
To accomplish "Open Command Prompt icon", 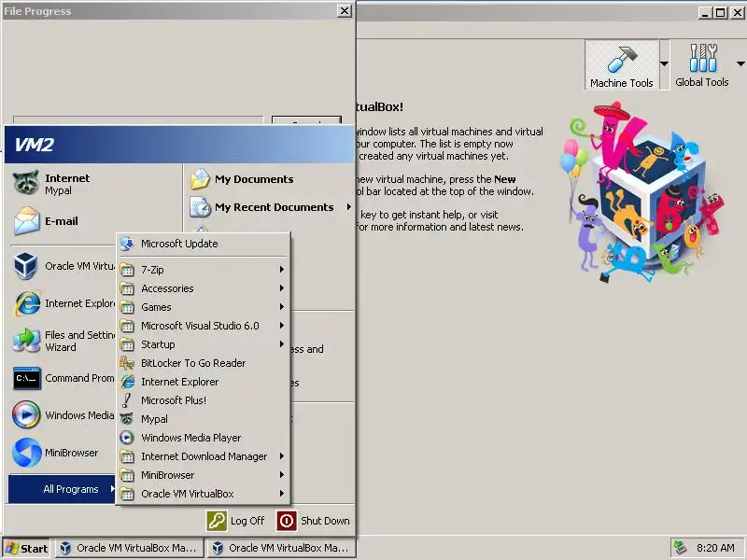I will tap(27, 378).
